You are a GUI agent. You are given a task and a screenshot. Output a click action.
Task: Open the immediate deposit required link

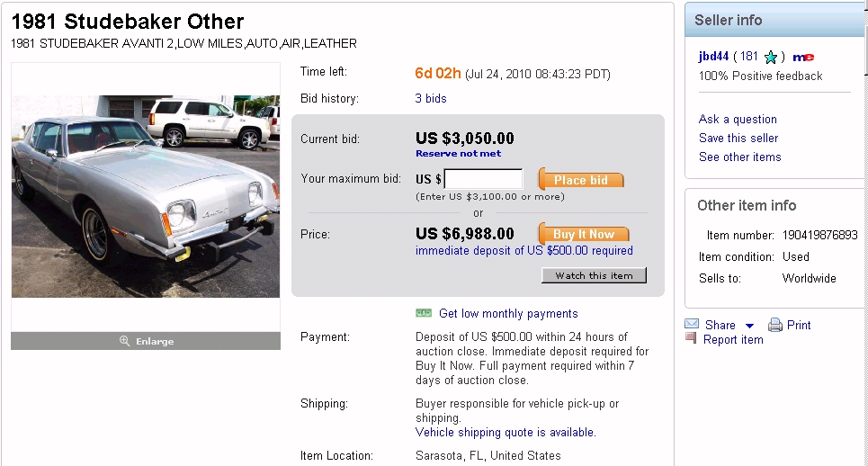tap(523, 251)
